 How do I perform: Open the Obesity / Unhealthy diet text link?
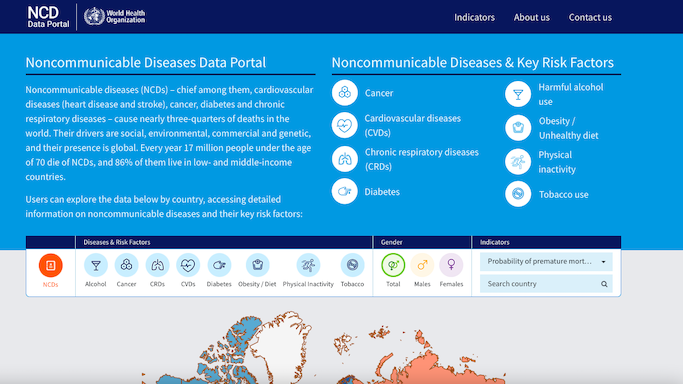[x=568, y=128]
